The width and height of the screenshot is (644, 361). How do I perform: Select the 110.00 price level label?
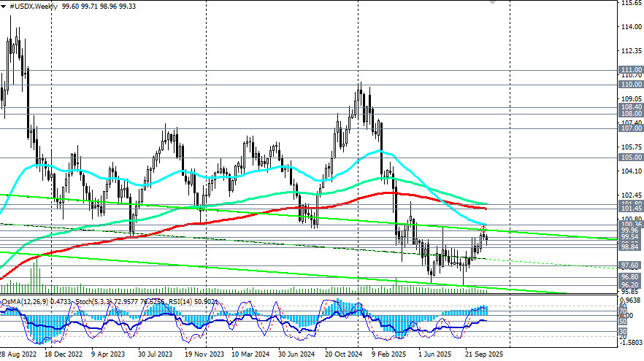(x=630, y=85)
